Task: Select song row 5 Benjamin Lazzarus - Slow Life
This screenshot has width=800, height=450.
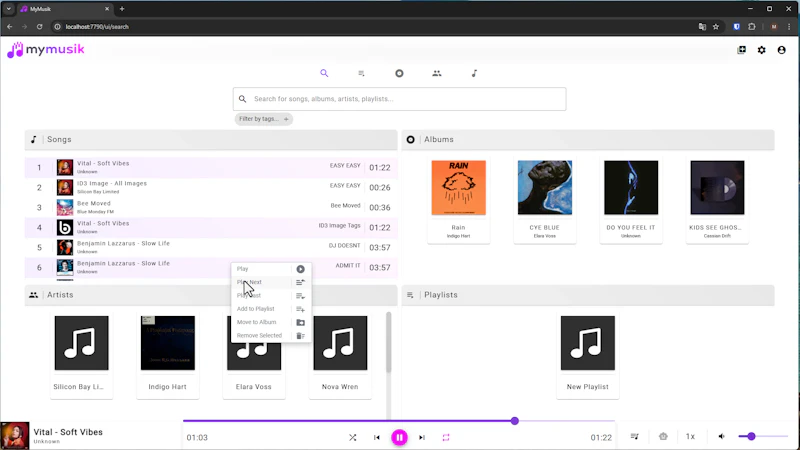Action: click(211, 247)
